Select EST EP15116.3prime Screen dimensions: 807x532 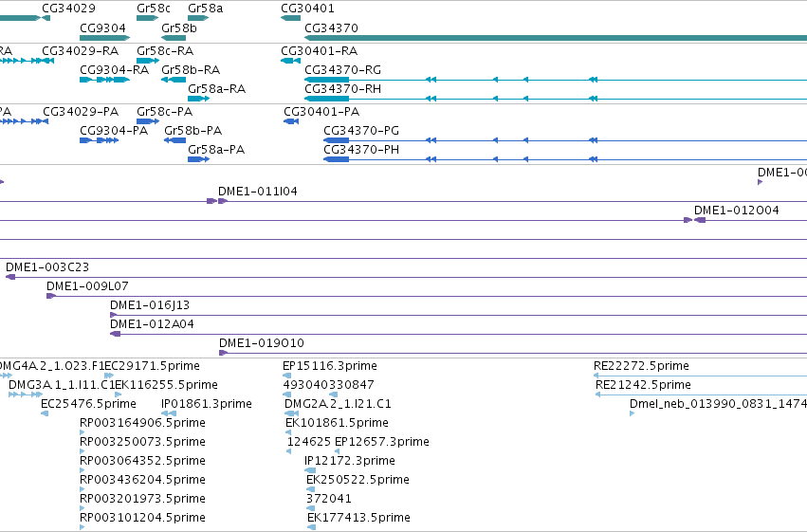(x=330, y=366)
